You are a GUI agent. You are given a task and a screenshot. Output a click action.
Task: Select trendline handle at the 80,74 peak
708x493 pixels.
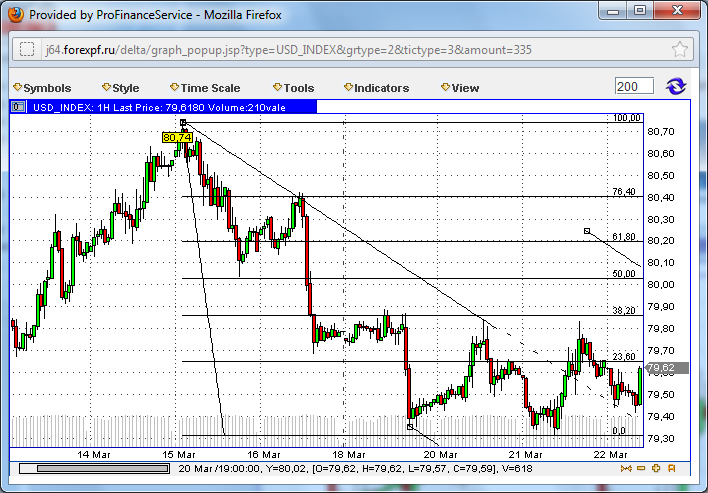pos(183,122)
